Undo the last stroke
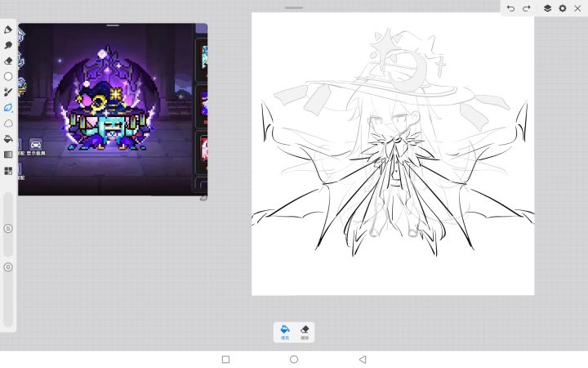This screenshot has width=588, height=368. pos(510,8)
